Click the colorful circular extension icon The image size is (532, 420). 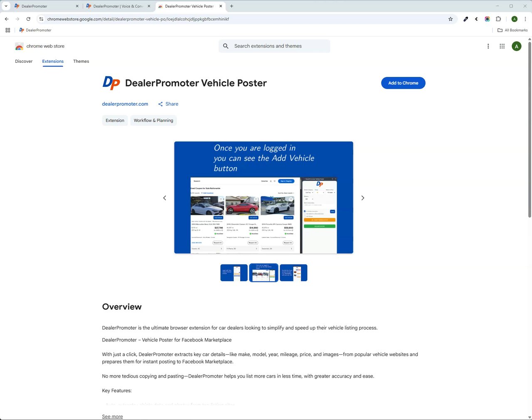[x=487, y=19]
